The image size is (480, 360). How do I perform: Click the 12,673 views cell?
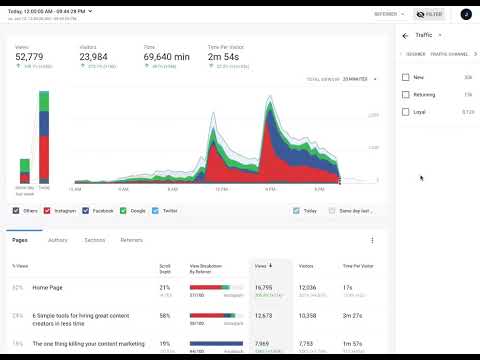click(x=263, y=315)
